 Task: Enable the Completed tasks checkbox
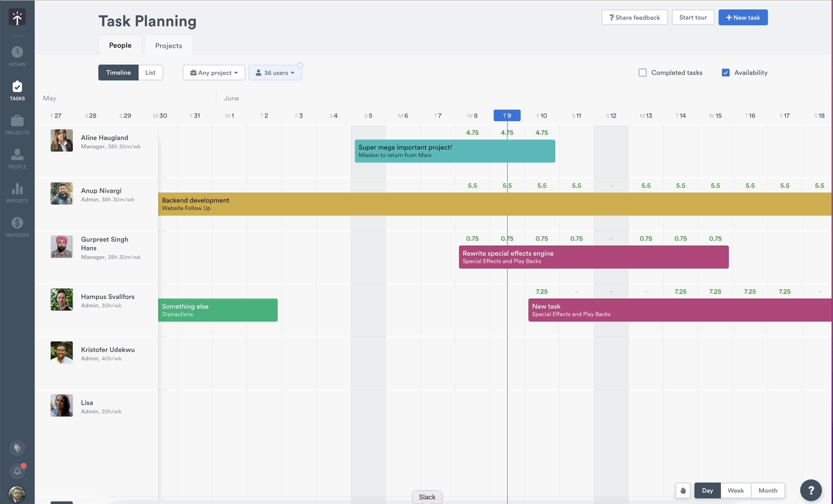click(643, 72)
